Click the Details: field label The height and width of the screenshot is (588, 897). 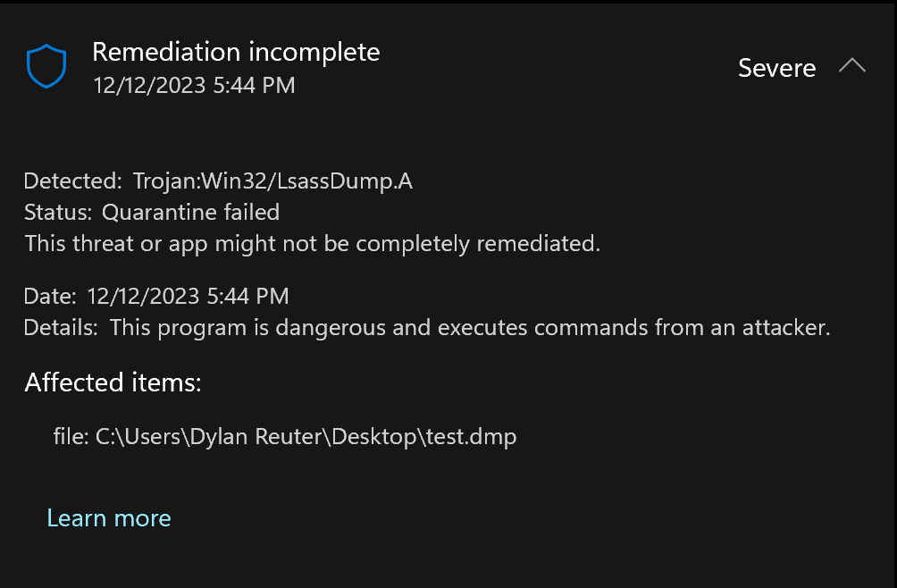[61, 328]
